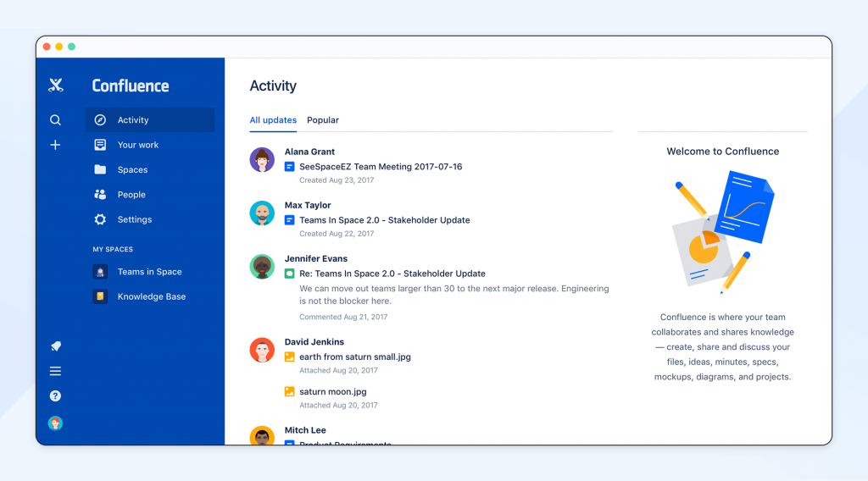
Task: Click image icon beside earth from saturn small.jpg
Action: 290,357
